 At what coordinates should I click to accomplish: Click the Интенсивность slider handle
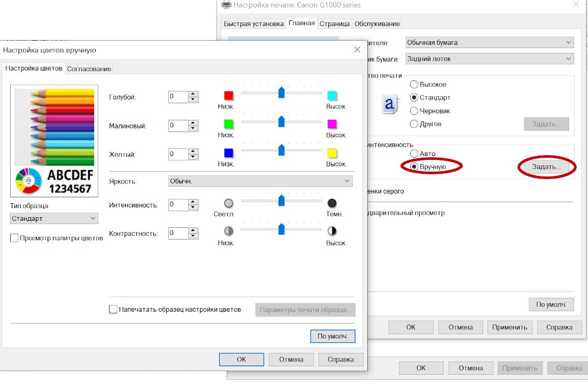click(282, 201)
